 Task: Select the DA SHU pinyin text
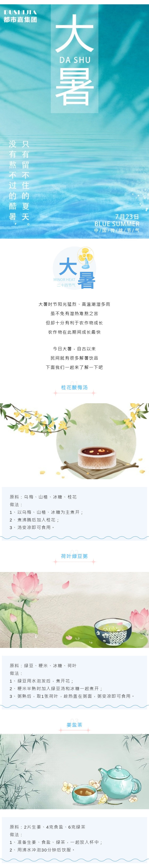pos(75,60)
